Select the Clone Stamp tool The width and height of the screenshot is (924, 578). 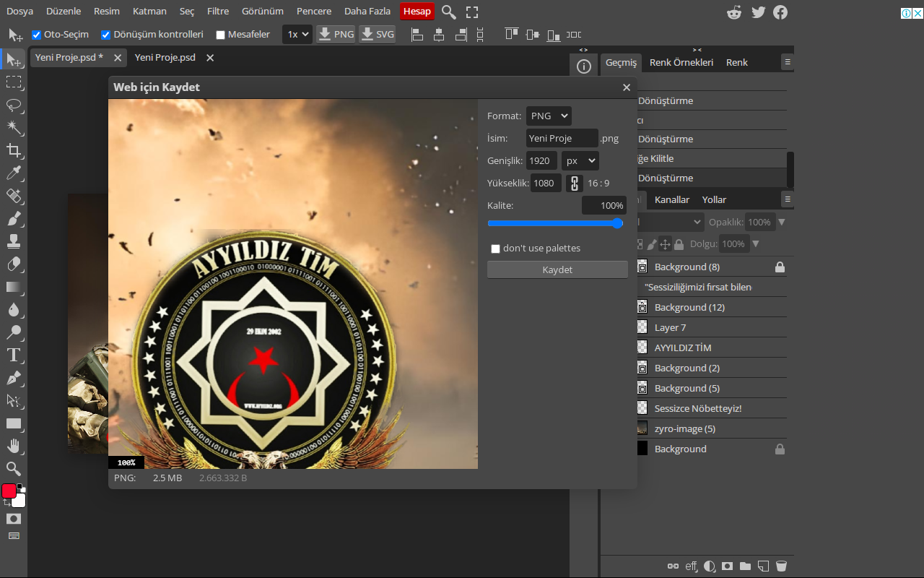pyautogui.click(x=14, y=241)
